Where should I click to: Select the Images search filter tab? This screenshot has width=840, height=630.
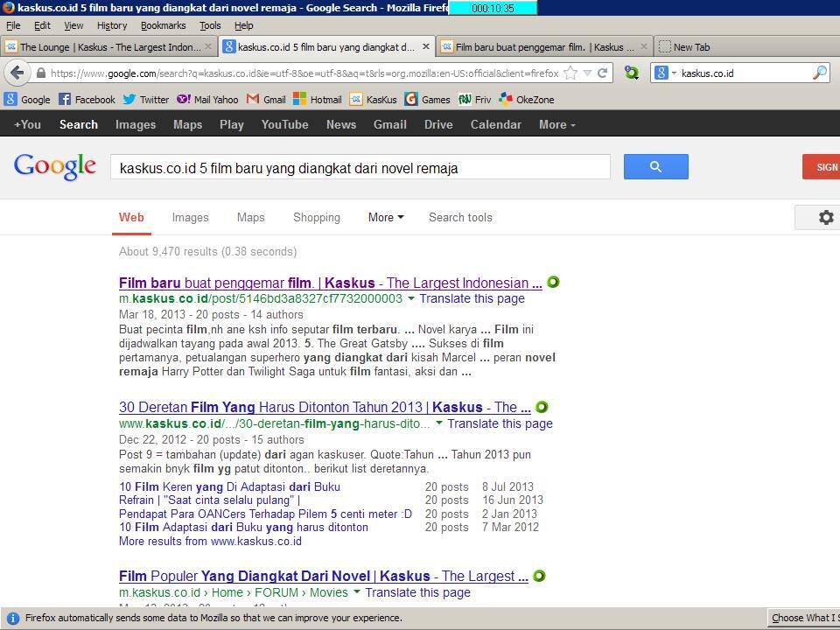tap(190, 217)
